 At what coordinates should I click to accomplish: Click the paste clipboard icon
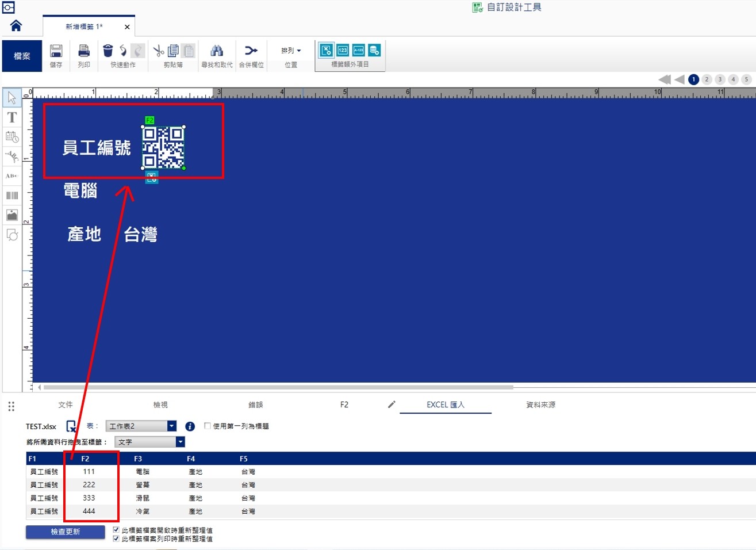click(189, 51)
